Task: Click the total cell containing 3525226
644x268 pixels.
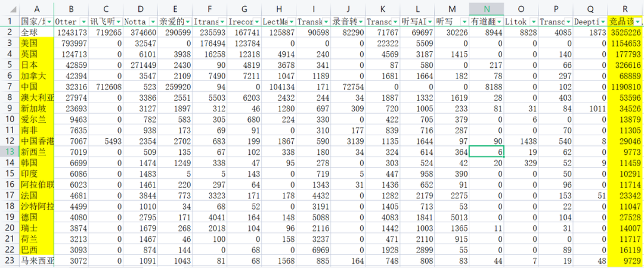Action: (x=625, y=32)
